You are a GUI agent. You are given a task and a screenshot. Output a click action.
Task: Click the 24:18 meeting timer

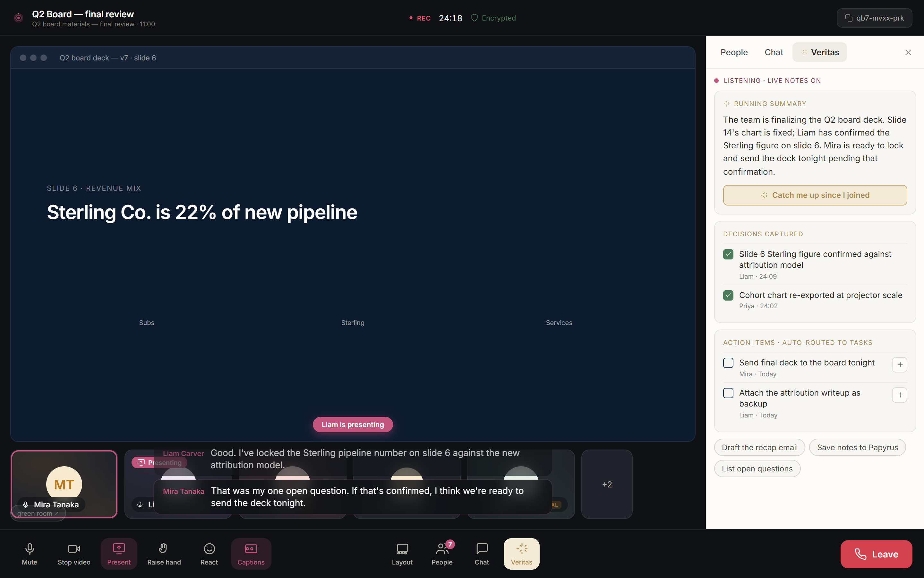click(x=450, y=18)
